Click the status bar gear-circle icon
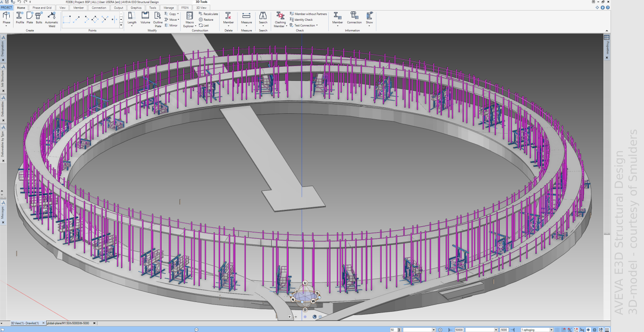Viewport: 644px width, 332px height. tap(440, 329)
